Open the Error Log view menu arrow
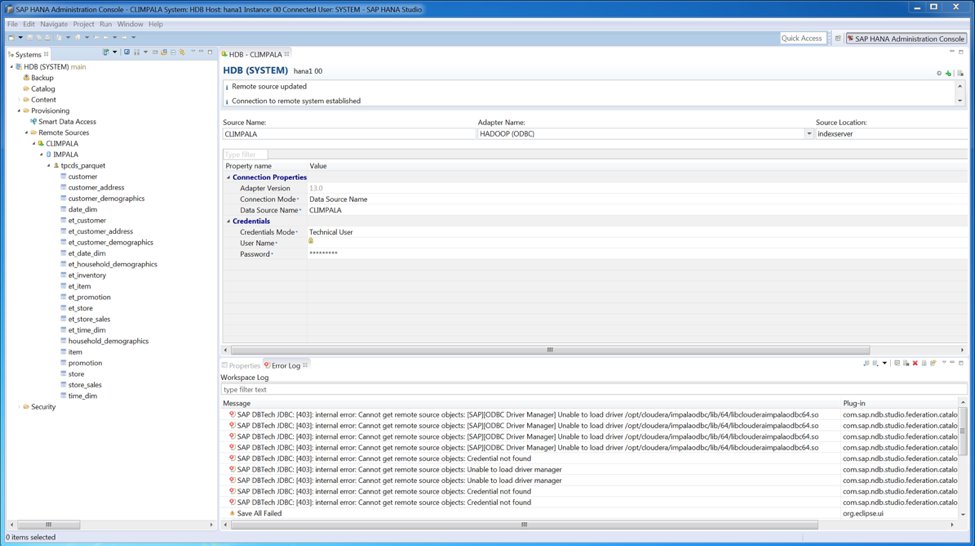975x546 pixels. pos(944,363)
